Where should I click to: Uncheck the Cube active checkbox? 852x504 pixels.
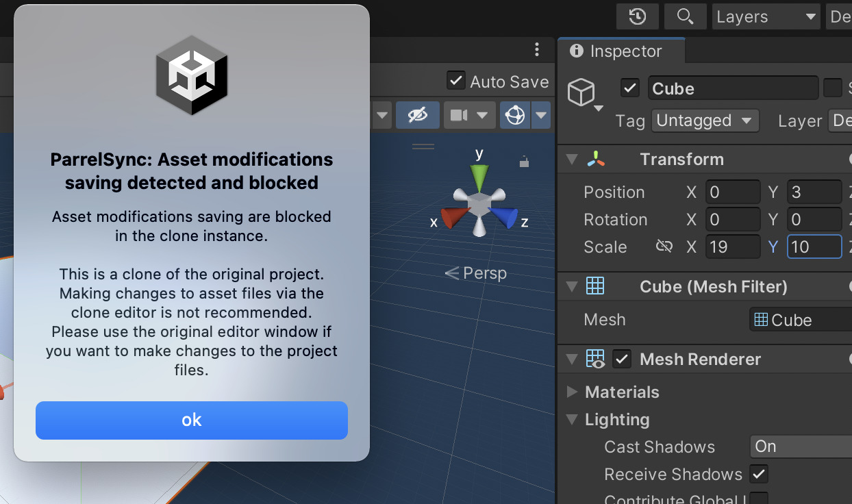(629, 88)
